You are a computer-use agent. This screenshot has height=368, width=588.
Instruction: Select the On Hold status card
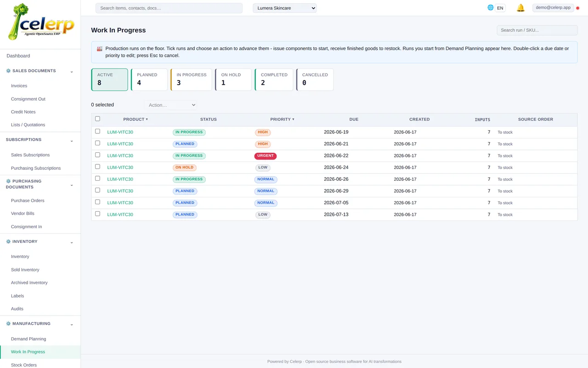coord(233,80)
